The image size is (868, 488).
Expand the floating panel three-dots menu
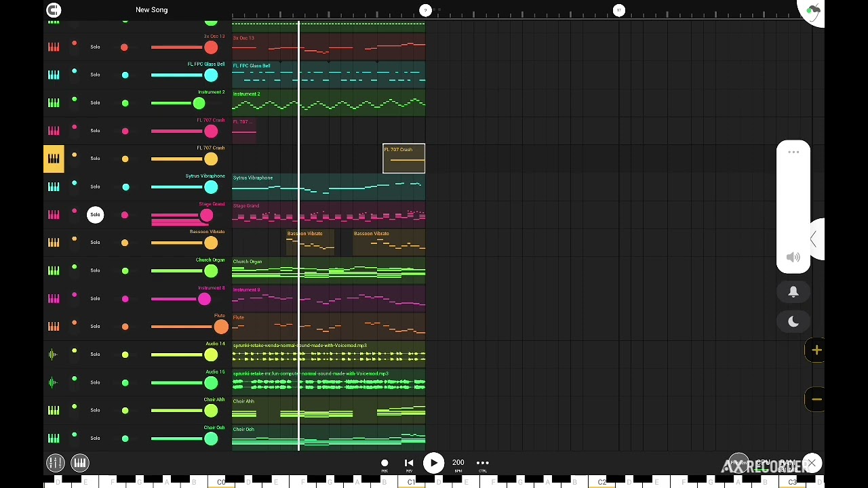click(x=793, y=152)
